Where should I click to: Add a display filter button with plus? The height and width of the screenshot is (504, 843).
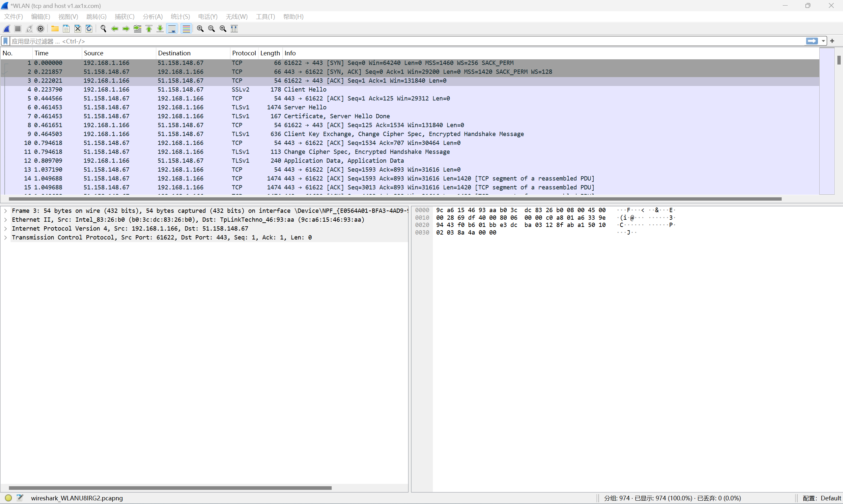pos(832,41)
